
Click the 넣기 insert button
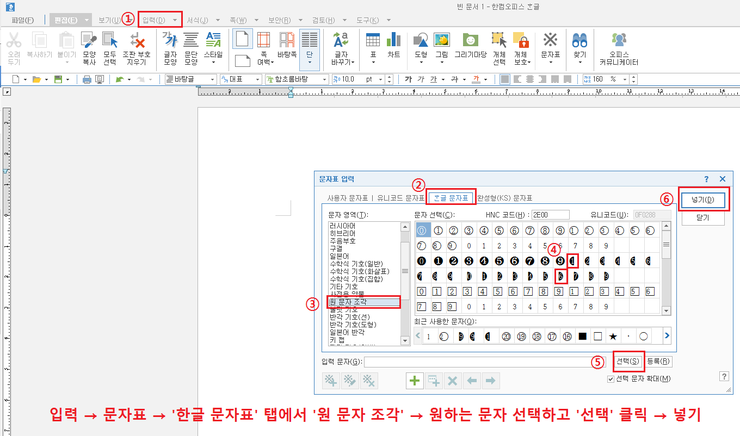[701, 199]
